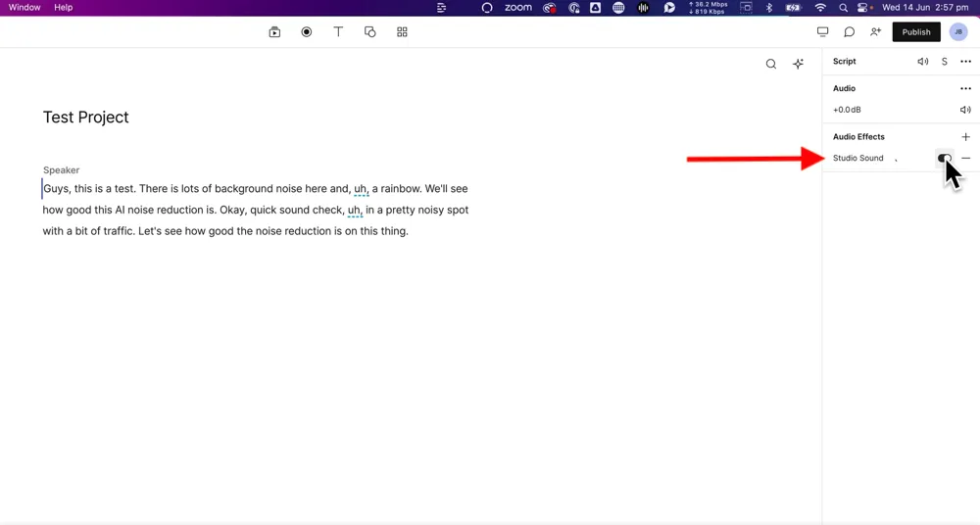Open the Audio section three-dot menu
This screenshot has height=525, width=980.
click(965, 88)
